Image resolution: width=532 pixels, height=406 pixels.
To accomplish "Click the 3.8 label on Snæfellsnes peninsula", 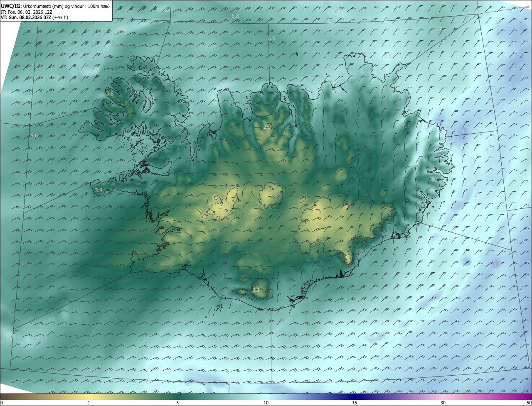I will 99,191.
